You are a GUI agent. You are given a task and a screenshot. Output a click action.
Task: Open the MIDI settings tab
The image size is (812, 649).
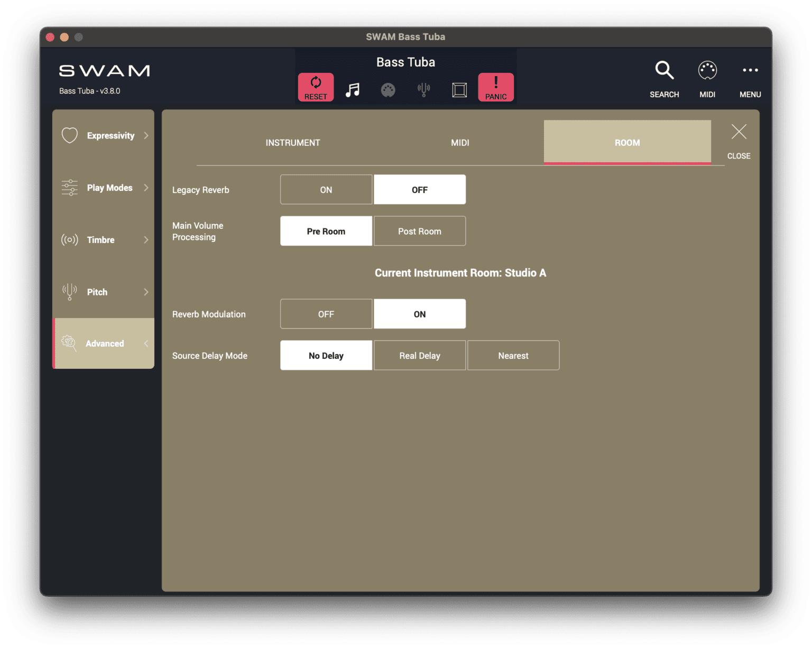pos(459,142)
